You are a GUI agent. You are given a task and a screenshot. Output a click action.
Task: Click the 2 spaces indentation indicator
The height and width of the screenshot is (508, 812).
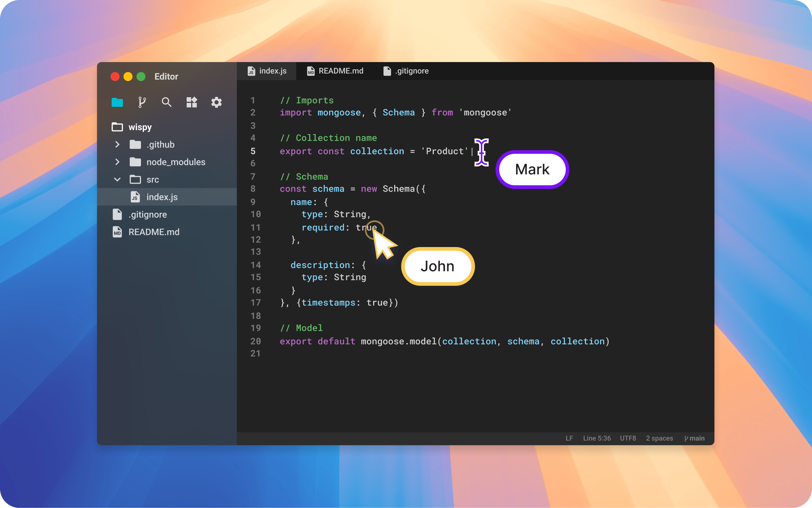pos(659,438)
